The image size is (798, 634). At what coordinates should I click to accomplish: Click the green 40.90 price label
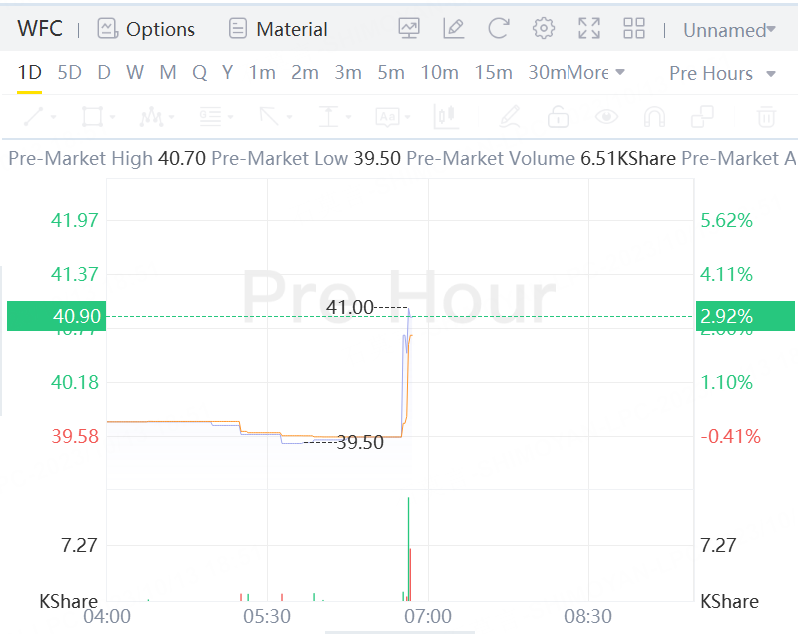56,316
